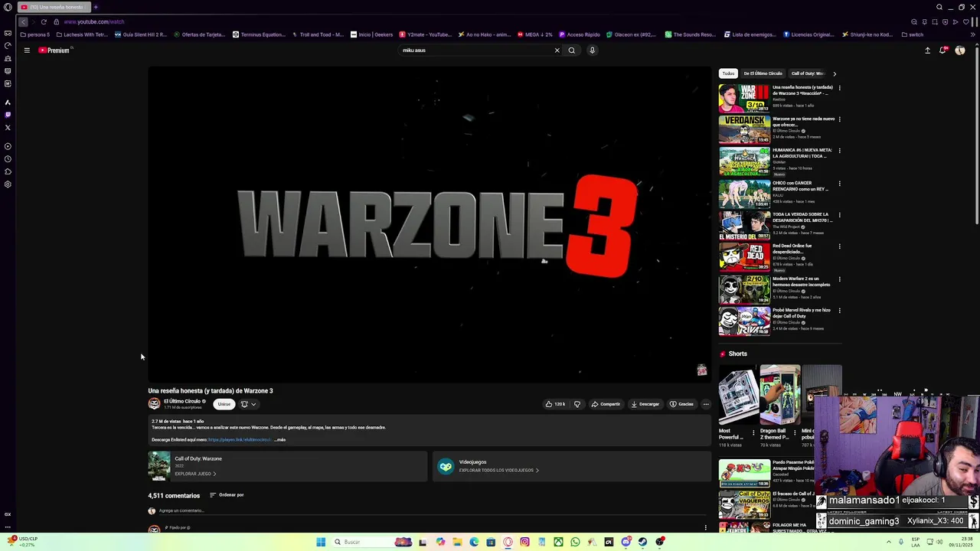Screen dimensions: 980x551
Task: Expand the bookmarks bar overflow chevron
Action: tap(973, 34)
